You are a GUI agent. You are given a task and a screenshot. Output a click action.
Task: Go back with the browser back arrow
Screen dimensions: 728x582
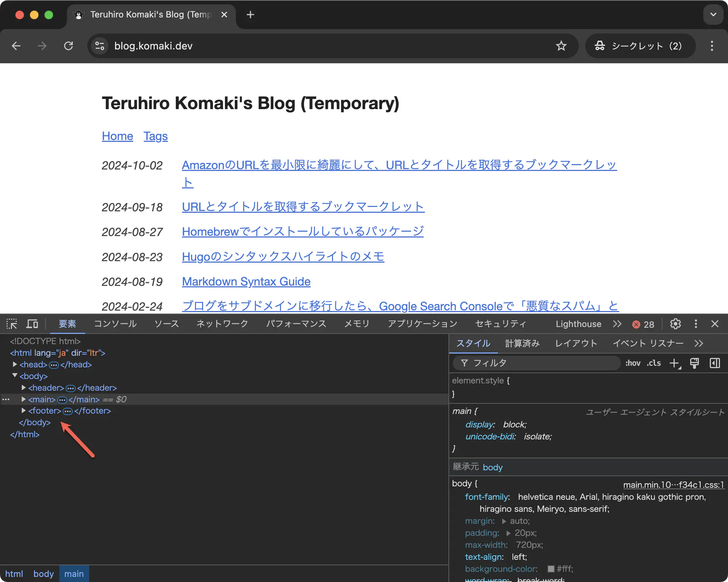(x=16, y=46)
